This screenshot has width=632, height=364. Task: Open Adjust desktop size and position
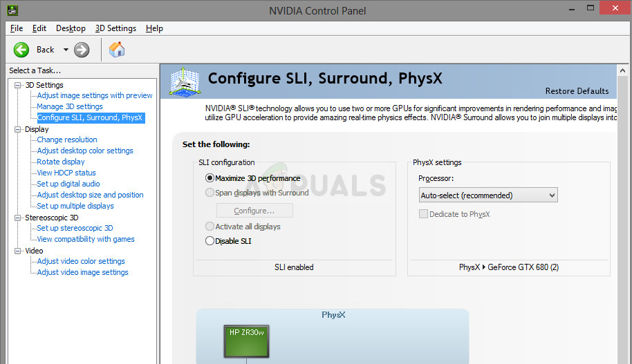click(x=91, y=195)
